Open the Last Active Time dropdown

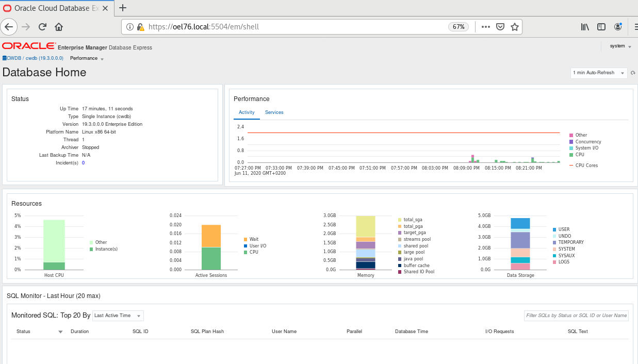tap(118, 315)
